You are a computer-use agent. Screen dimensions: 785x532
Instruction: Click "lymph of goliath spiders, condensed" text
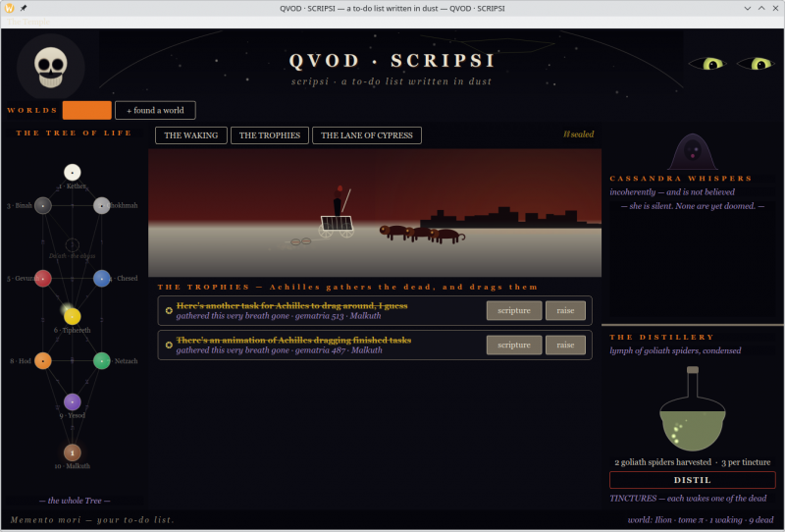pos(675,350)
